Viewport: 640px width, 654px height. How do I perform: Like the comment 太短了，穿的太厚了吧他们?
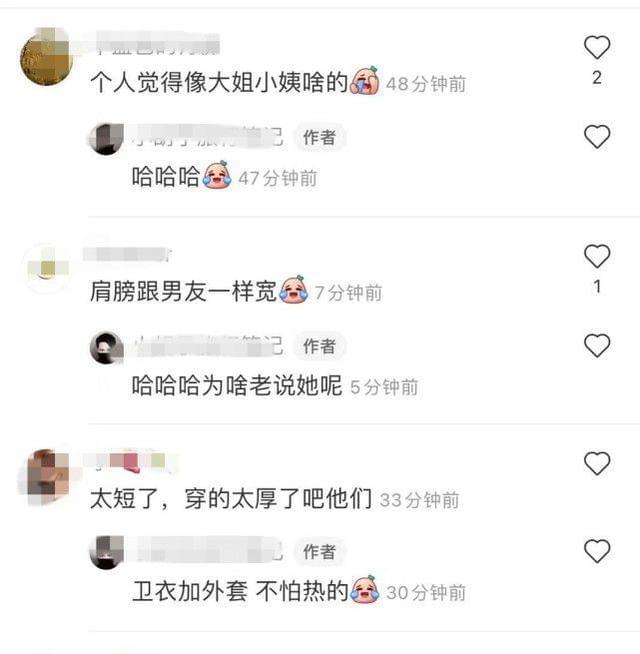coord(597,463)
